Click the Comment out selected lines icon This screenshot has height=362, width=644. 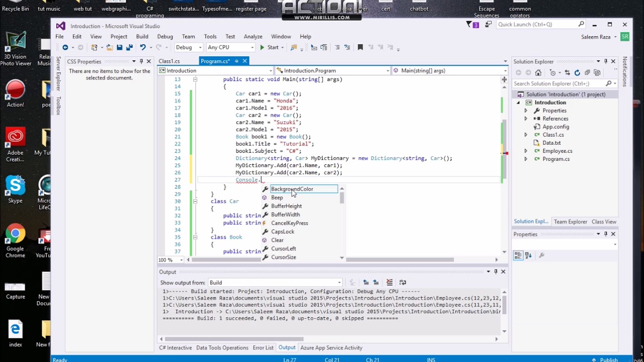coord(314,47)
